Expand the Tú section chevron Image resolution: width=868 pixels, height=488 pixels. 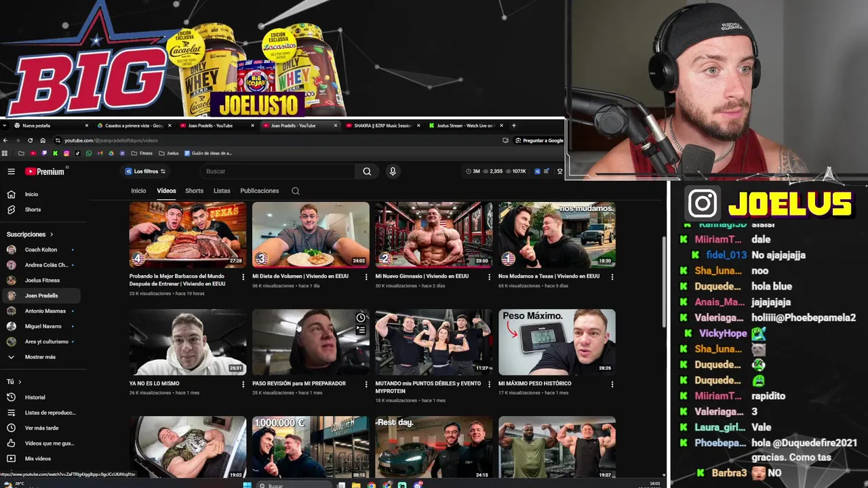[x=19, y=382]
